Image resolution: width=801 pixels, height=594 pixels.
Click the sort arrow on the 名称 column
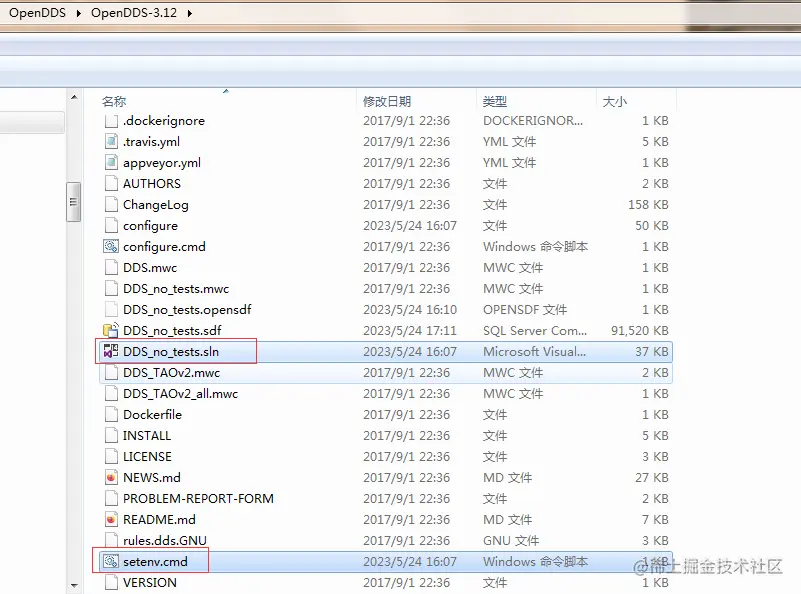226,91
